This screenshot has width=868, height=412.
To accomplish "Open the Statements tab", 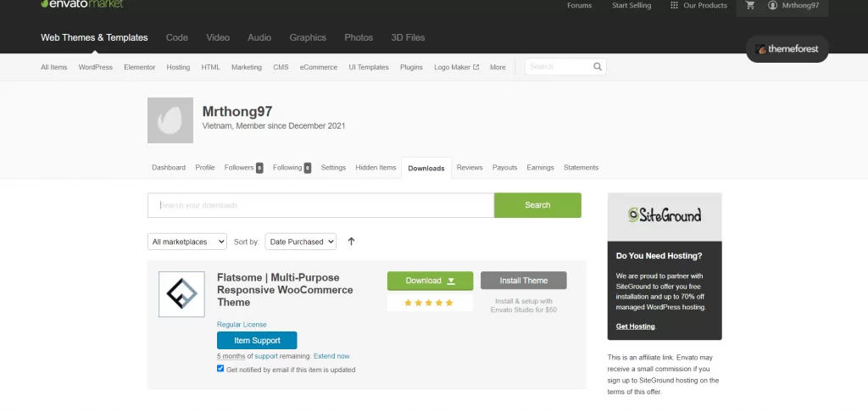I will pyautogui.click(x=581, y=167).
